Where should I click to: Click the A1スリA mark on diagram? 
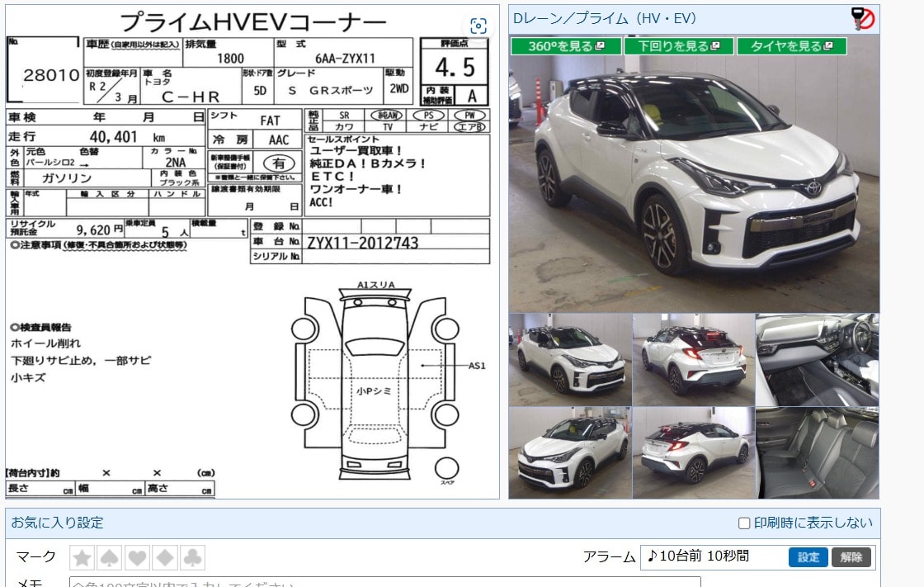(x=376, y=285)
